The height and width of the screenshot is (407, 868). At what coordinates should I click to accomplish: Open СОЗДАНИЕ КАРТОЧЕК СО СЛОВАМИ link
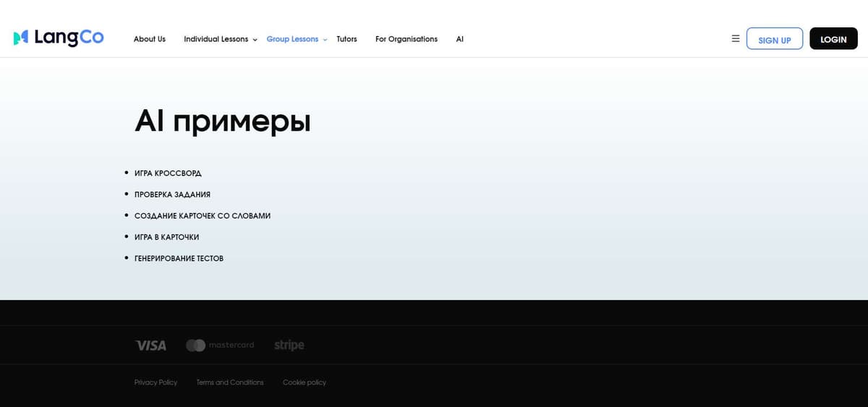pos(203,216)
